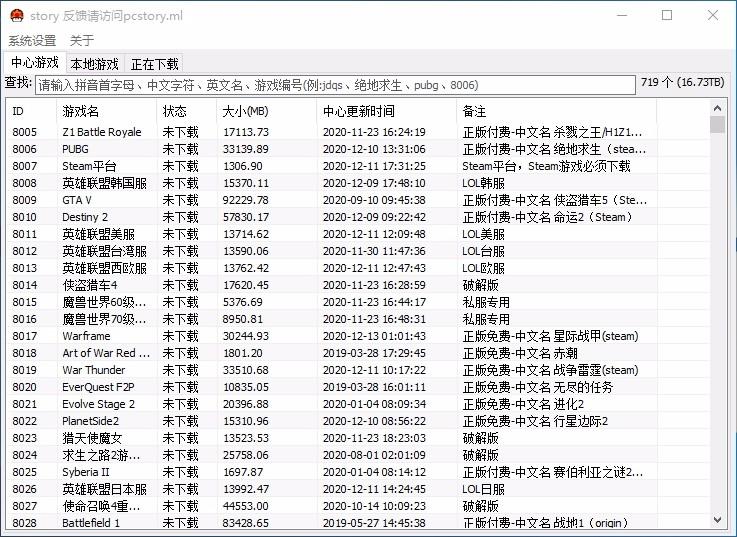Image resolution: width=737 pixels, height=537 pixels.
Task: Select the 侠盗猎车4 row
Action: point(358,285)
